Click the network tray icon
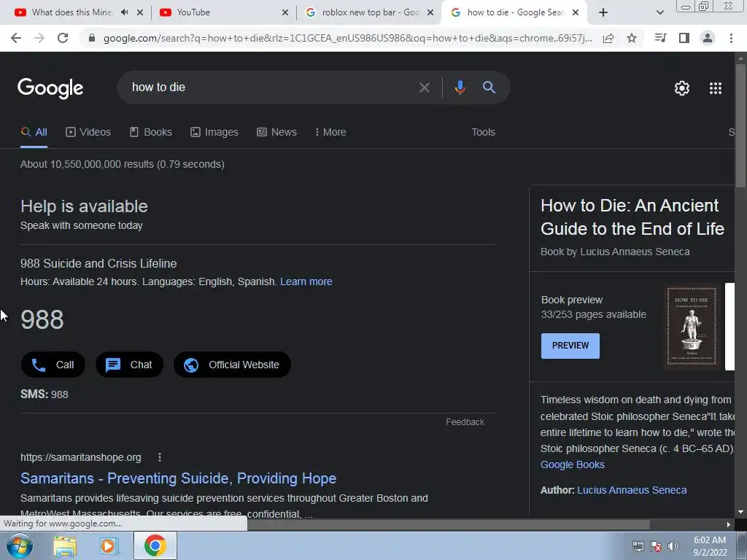Viewport: 747px width, 560px height. pos(638,546)
